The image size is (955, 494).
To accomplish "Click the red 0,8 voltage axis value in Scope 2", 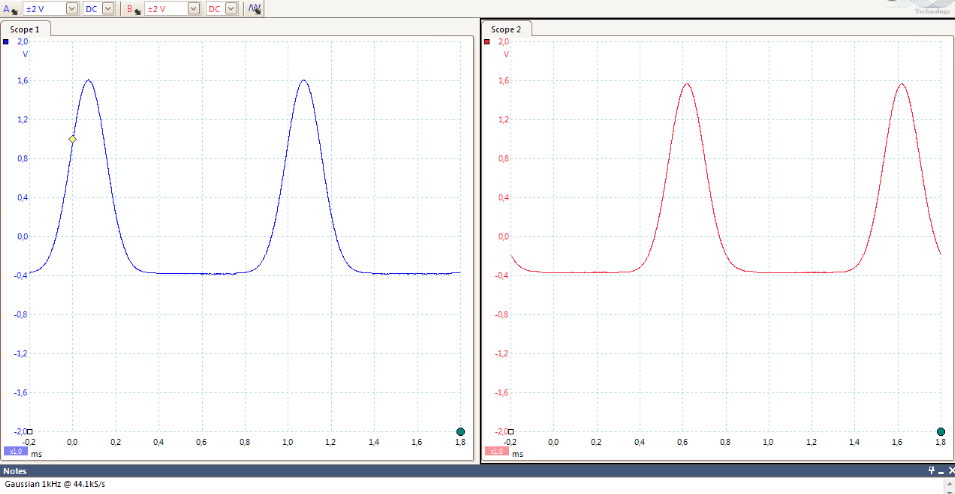I will pos(504,158).
